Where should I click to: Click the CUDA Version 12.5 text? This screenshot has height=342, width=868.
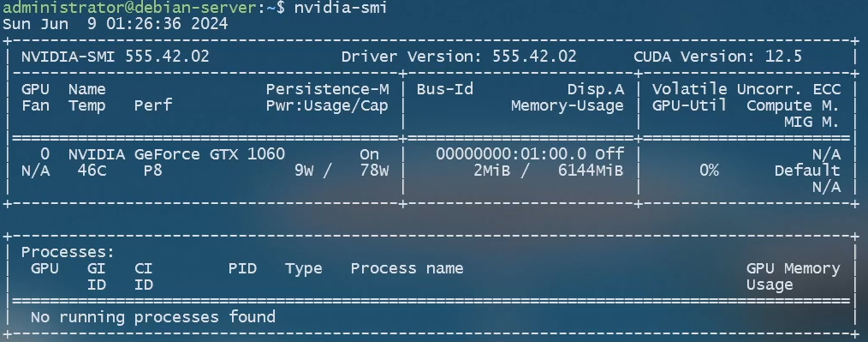[x=717, y=57]
